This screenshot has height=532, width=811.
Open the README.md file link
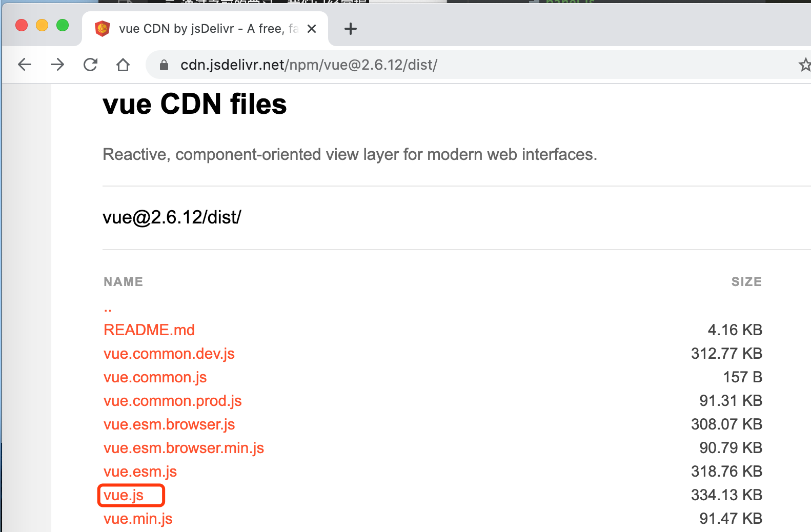pyautogui.click(x=149, y=330)
